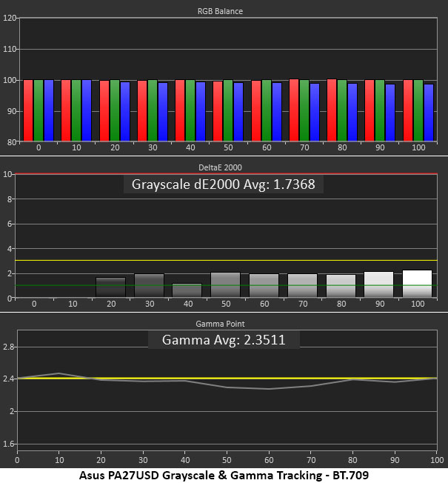Viewport: 448px width, 483px height.
Task: Click the 90 label on Gamma Point x-axis
Action: [395, 460]
